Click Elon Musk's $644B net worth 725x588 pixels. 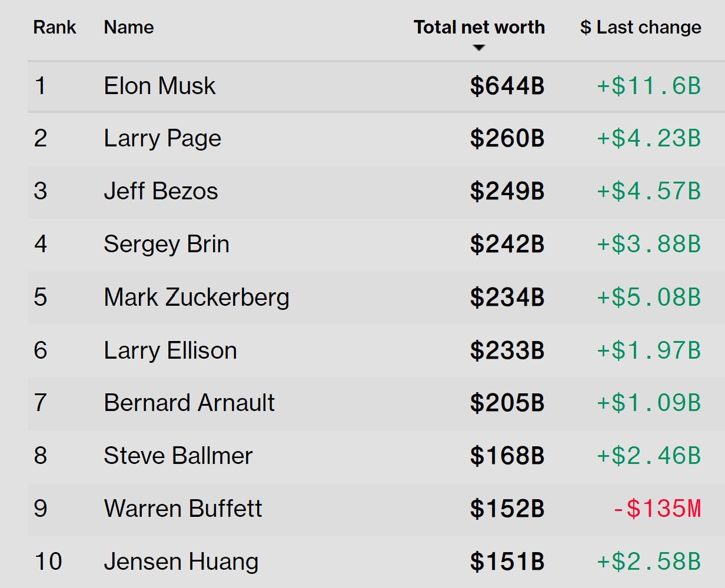click(x=507, y=86)
